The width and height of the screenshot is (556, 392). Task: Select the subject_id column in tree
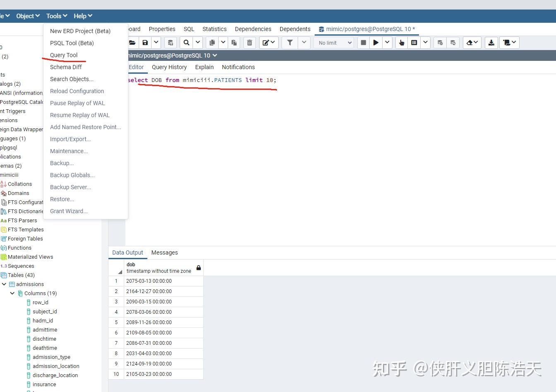[x=45, y=311]
